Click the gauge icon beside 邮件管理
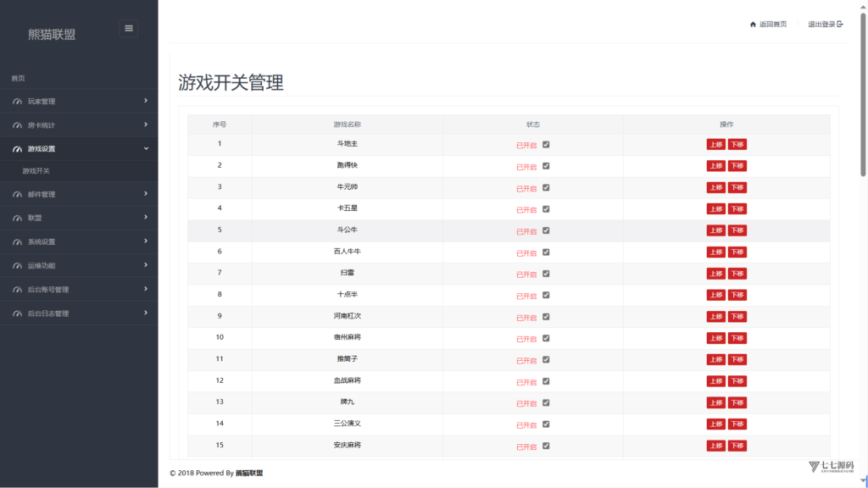 coord(17,194)
